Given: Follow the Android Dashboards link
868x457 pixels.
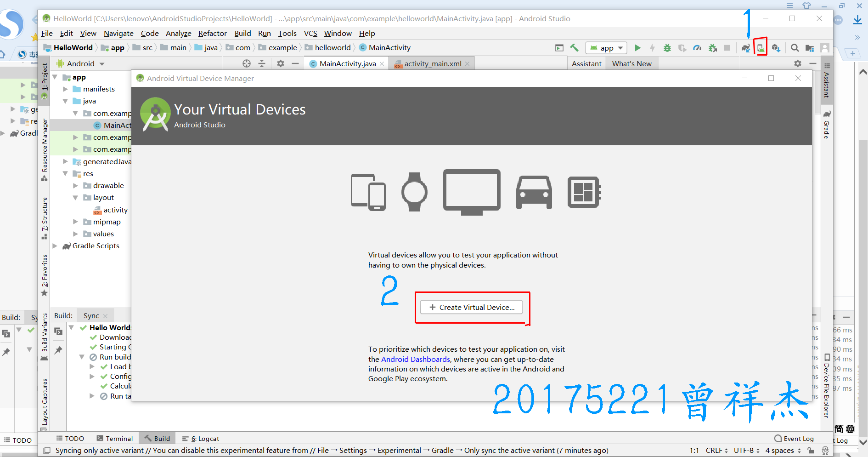Looking at the screenshot, I should [416, 359].
